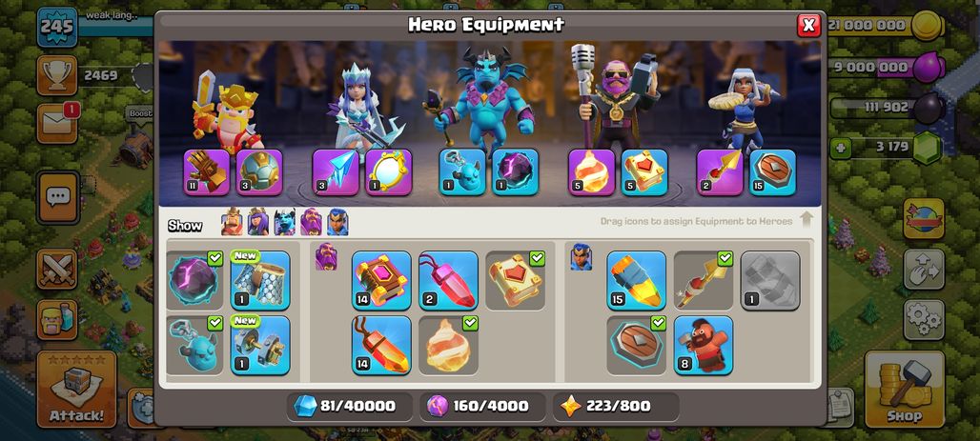Select the new metal gear equipment
This screenshot has width=980, height=441.
click(260, 345)
